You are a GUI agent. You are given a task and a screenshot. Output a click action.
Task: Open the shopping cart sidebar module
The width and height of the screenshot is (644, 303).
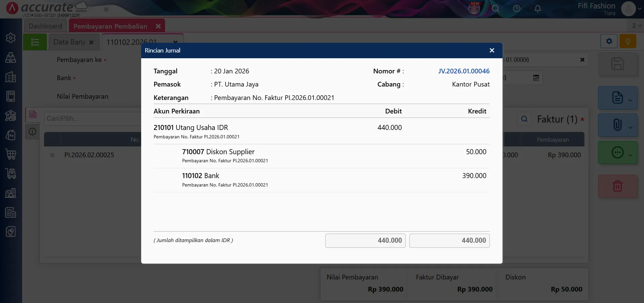coord(11,154)
